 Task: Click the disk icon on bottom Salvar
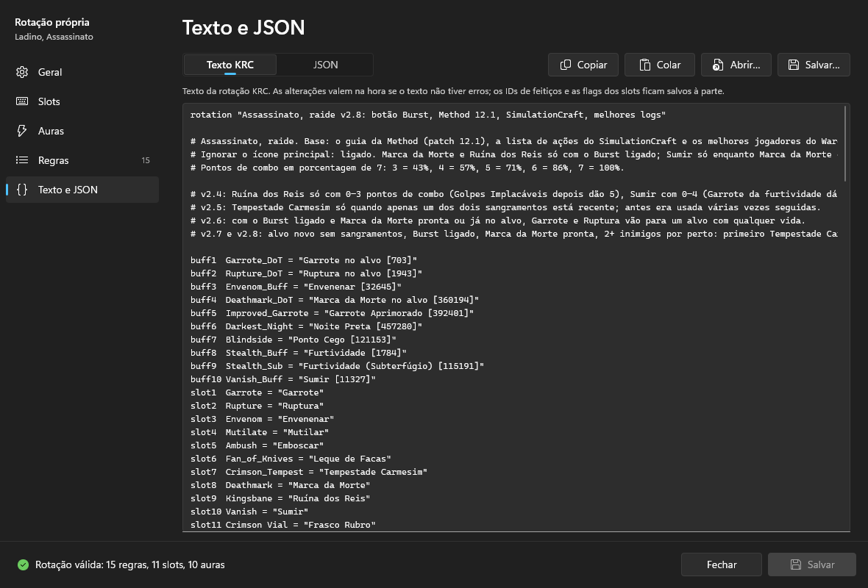795,564
